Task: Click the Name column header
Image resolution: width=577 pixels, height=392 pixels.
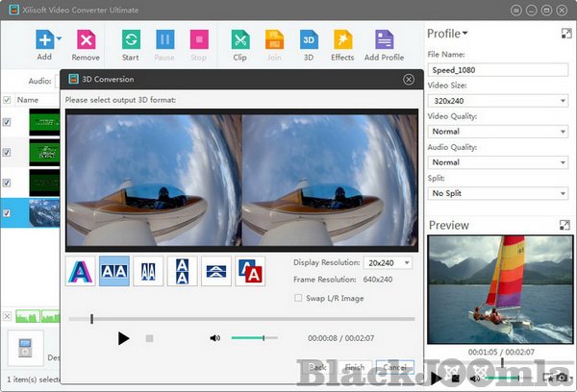Action: (x=28, y=100)
